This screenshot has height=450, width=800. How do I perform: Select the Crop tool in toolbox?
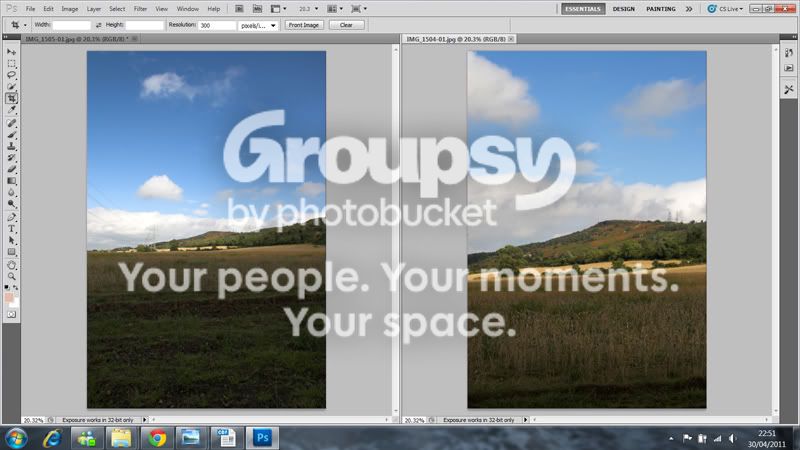tap(11, 98)
